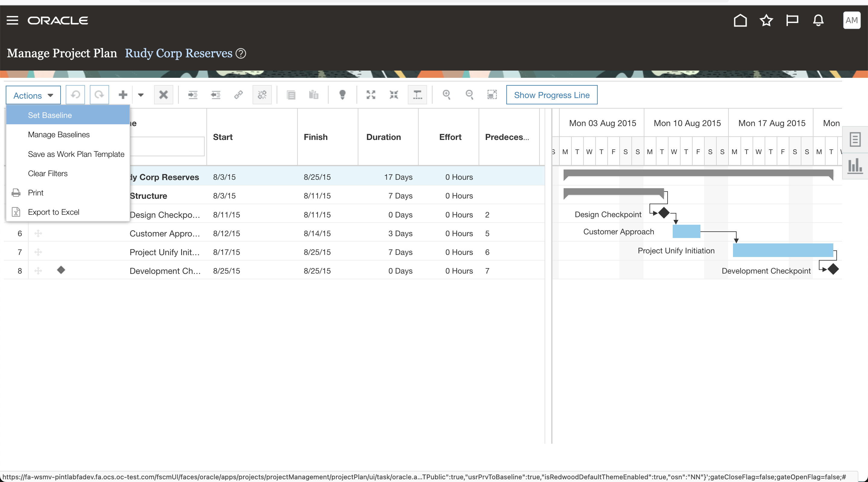
Task: Open the Oracle navigation menu
Action: pos(12,20)
